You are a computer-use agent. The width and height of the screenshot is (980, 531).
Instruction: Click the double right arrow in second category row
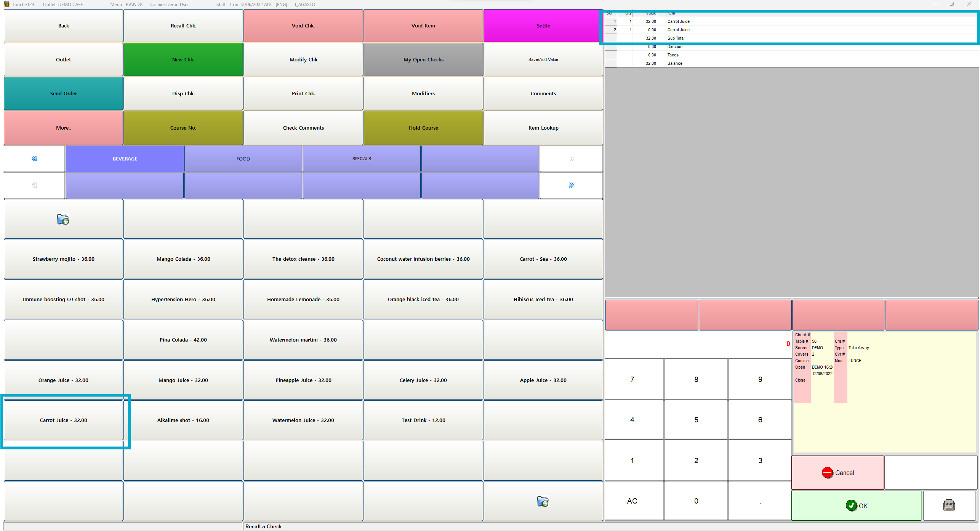click(x=571, y=185)
